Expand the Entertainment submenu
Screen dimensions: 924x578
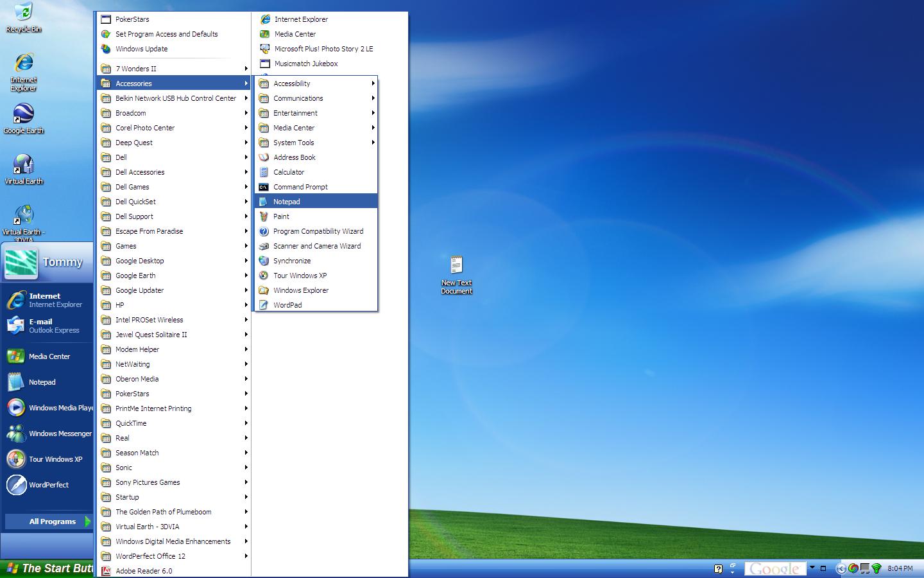click(x=316, y=113)
